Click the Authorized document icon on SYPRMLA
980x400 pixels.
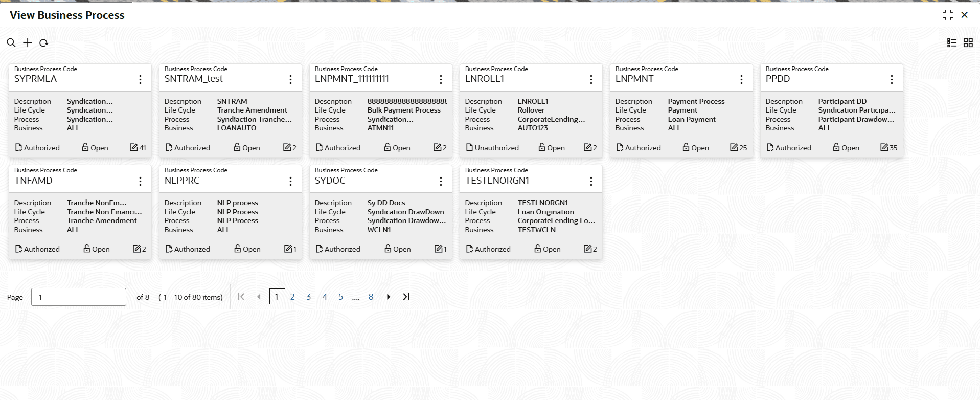(x=18, y=147)
